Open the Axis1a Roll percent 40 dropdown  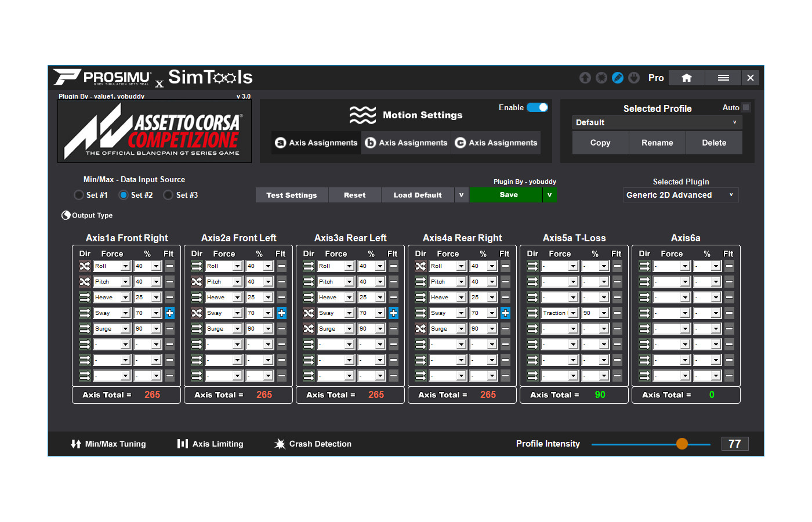click(147, 266)
